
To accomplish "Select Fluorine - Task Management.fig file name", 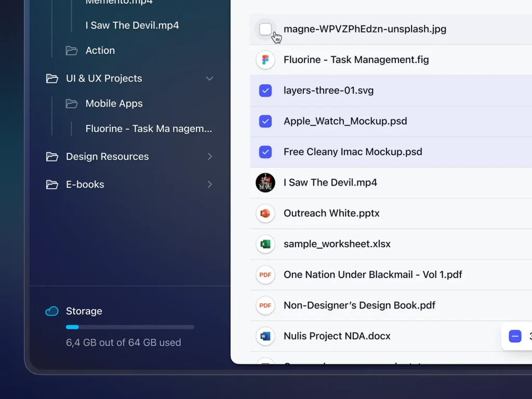I will 356,60.
